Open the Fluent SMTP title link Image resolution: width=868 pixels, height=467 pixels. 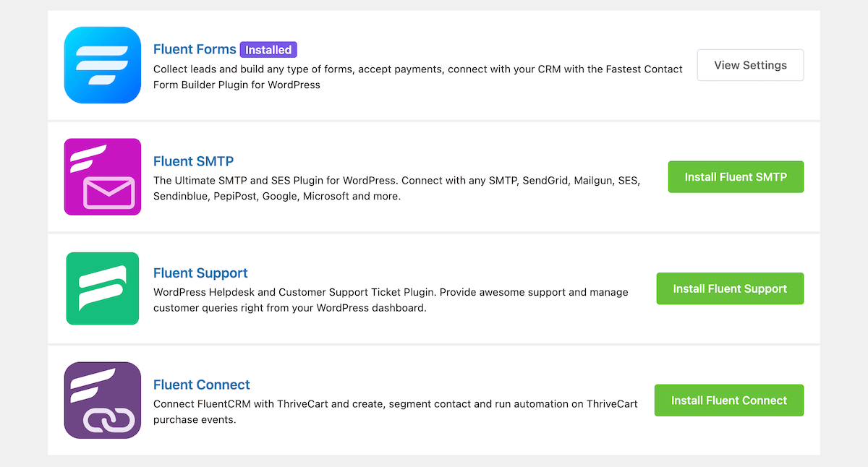click(193, 161)
